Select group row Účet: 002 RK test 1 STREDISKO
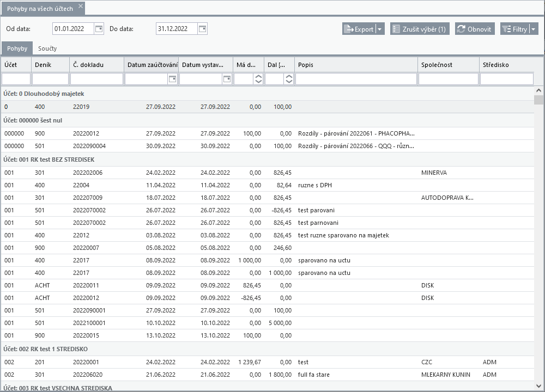 [x=268, y=349]
